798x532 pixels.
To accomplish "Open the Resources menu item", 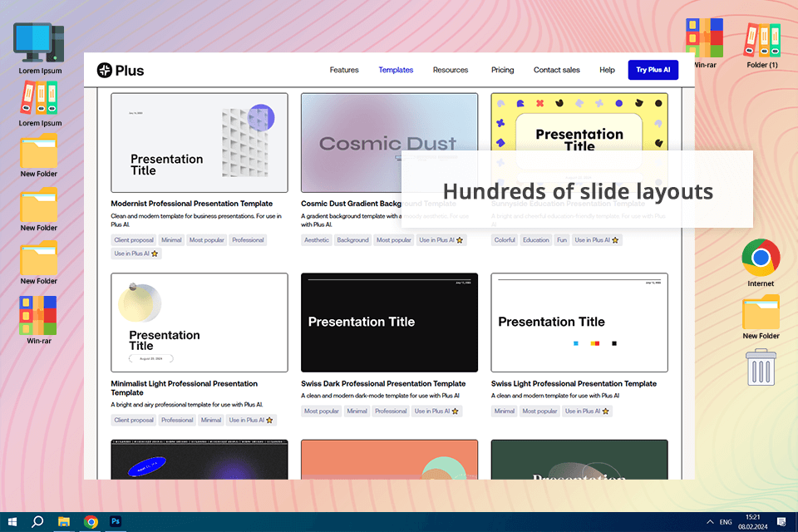I will (x=451, y=70).
